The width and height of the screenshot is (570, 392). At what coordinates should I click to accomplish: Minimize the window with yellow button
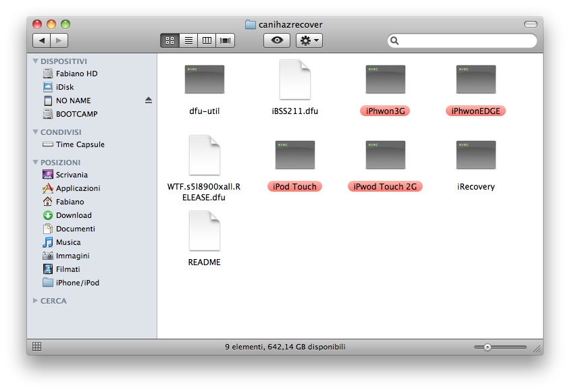click(x=51, y=24)
